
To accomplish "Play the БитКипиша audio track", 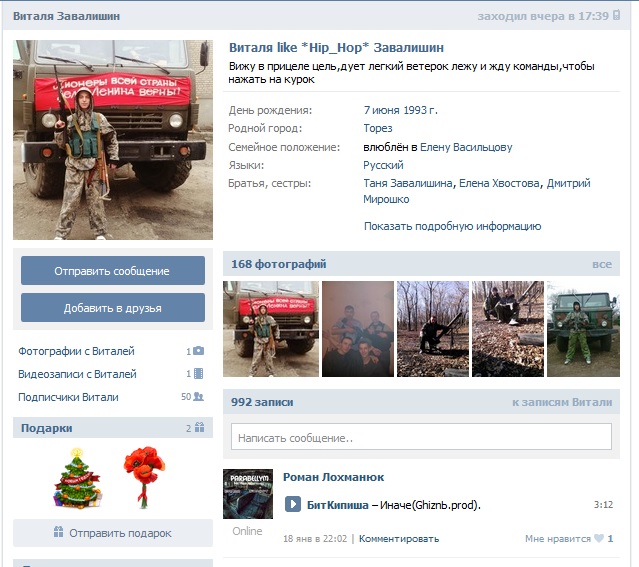I will [x=293, y=505].
